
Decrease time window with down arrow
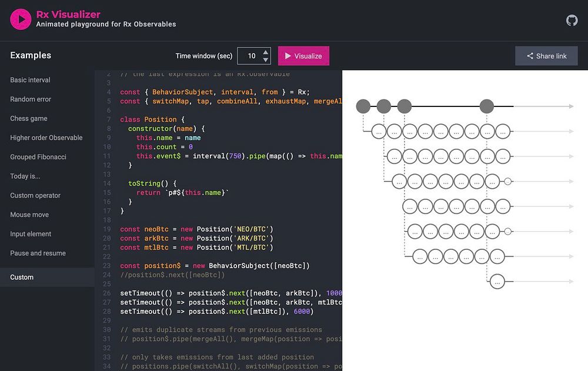266,59
